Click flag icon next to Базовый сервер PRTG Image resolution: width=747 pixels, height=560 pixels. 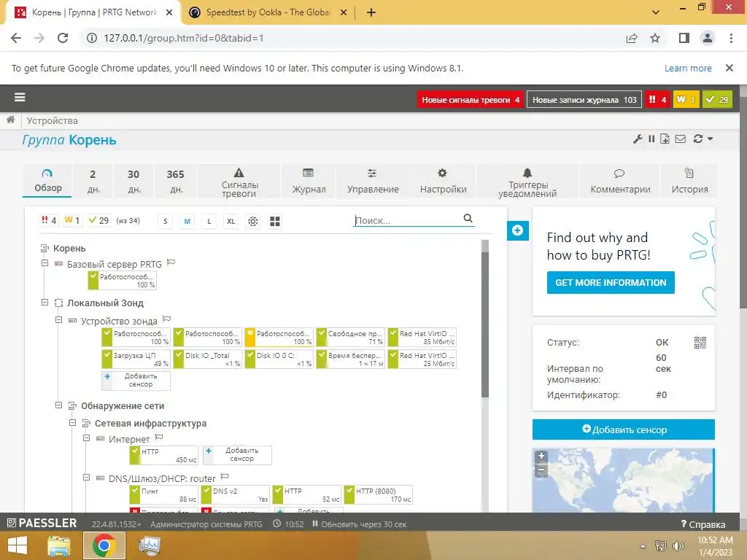(171, 262)
